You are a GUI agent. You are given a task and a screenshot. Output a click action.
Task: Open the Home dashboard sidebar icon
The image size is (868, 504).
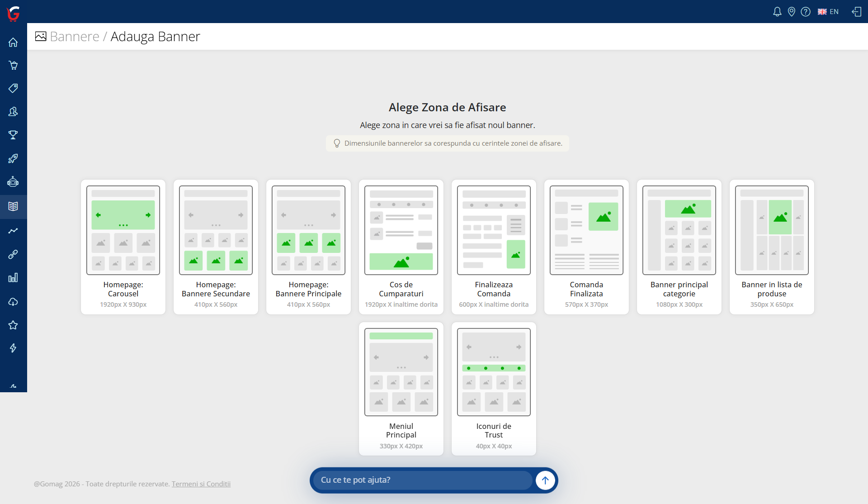point(13,42)
